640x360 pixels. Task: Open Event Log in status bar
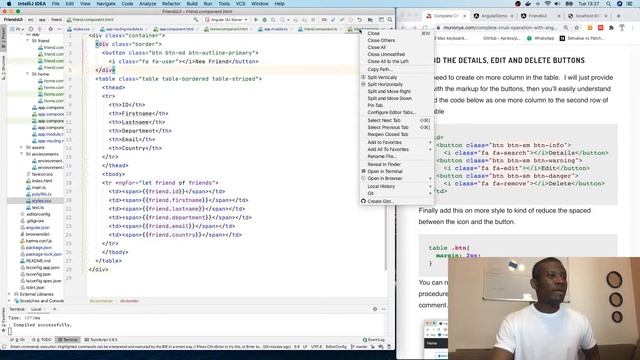coord(373,340)
